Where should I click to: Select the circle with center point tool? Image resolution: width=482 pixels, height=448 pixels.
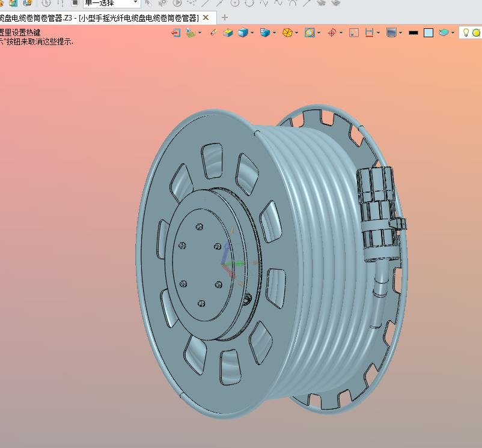(235, 3)
